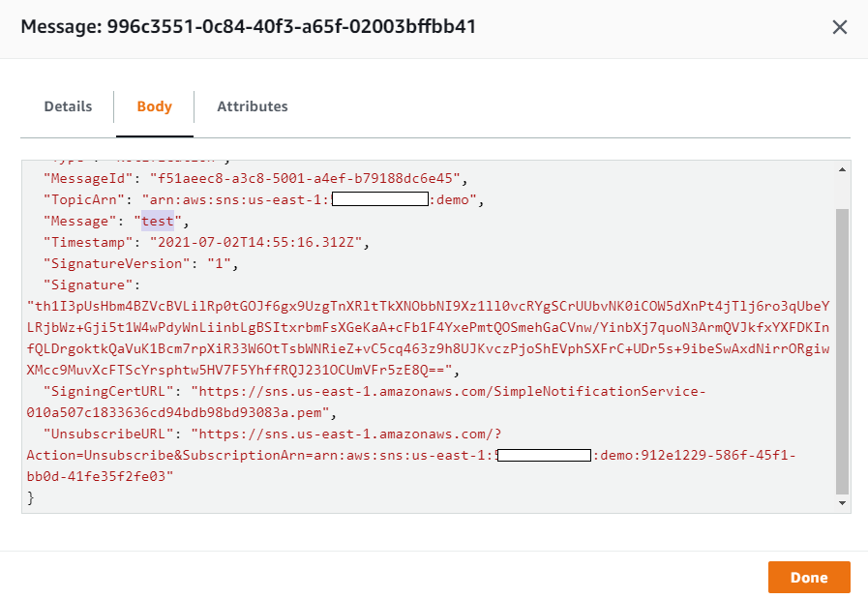Viewport: 868px width, 599px height.
Task: Select the Body tab
Action: 155,106
